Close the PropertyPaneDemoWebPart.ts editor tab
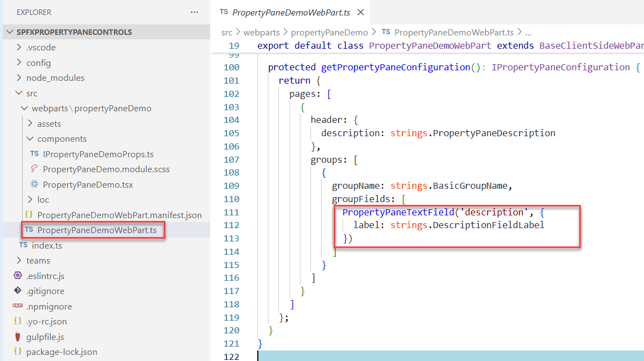This screenshot has width=644, height=361. 361,12
